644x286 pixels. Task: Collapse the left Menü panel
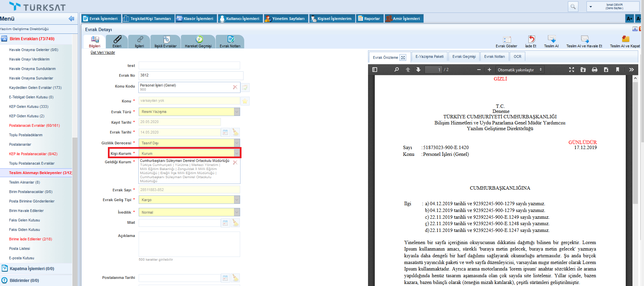click(x=71, y=19)
